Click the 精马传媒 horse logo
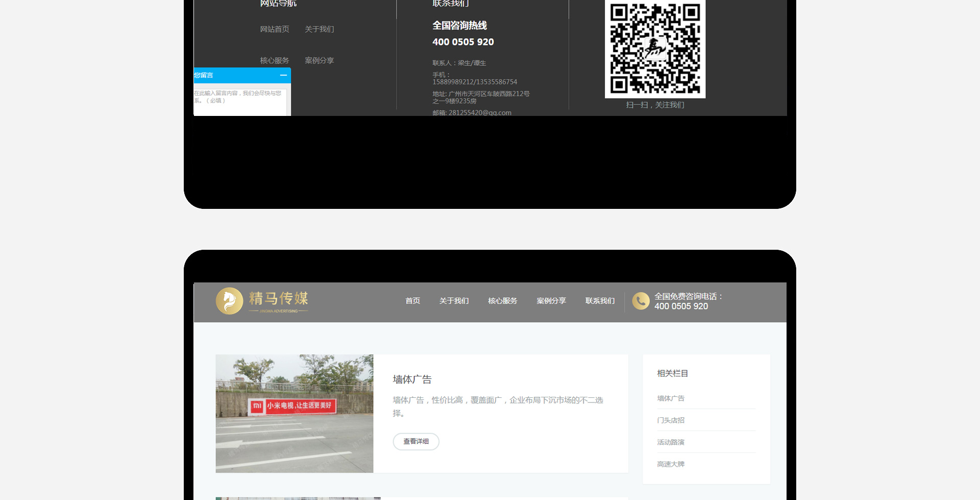The width and height of the screenshot is (980, 500). tap(262, 301)
